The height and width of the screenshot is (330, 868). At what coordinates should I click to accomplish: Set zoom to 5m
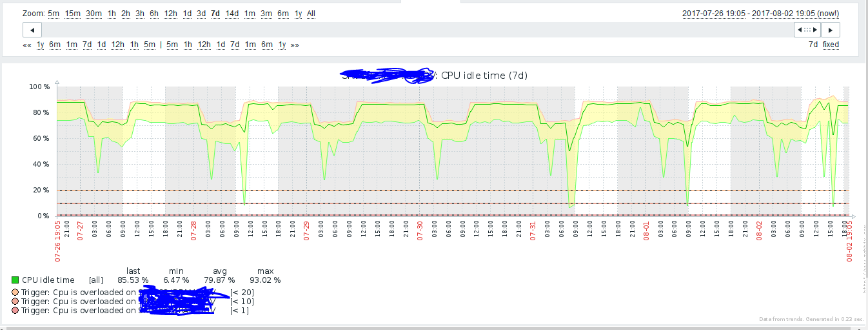(53, 14)
